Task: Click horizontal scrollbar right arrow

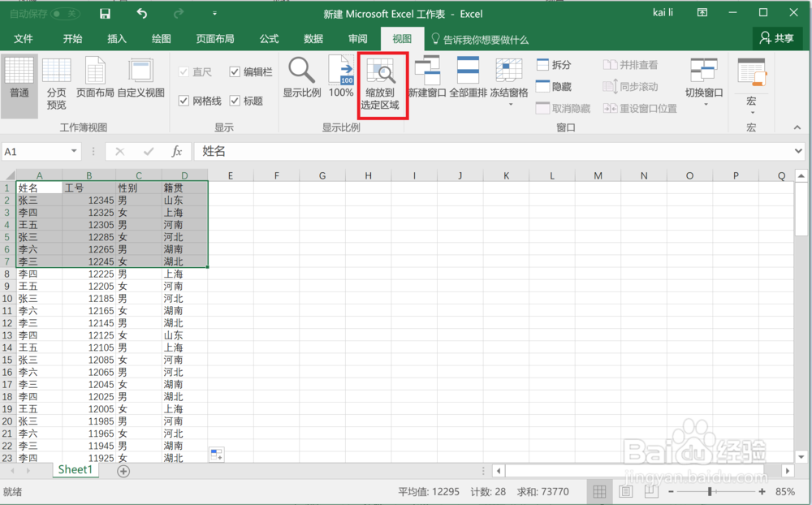Action: [787, 471]
